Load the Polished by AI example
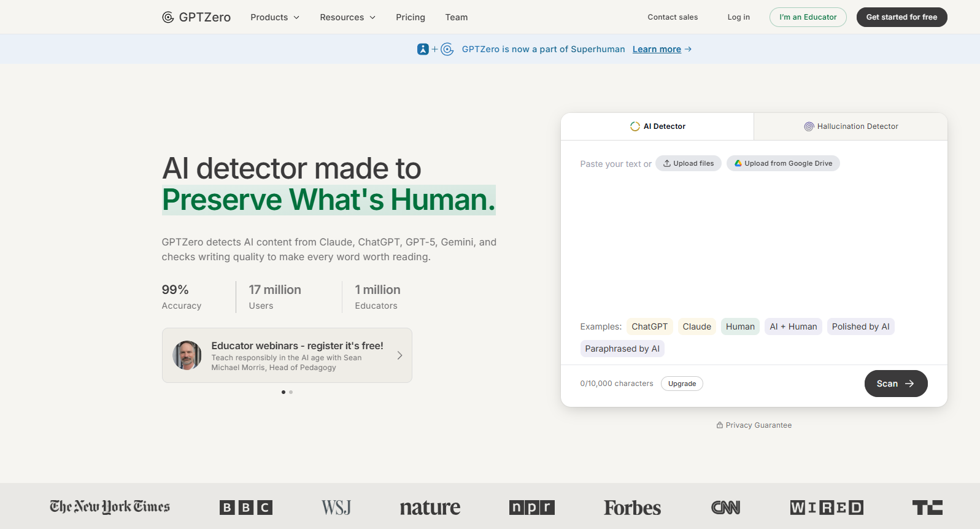980x529 pixels. [x=860, y=326]
